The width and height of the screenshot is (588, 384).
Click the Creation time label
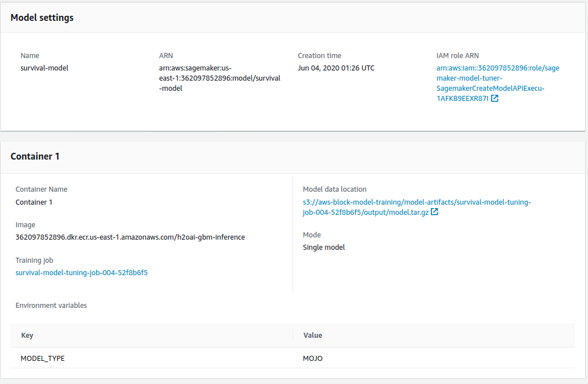[x=319, y=56]
